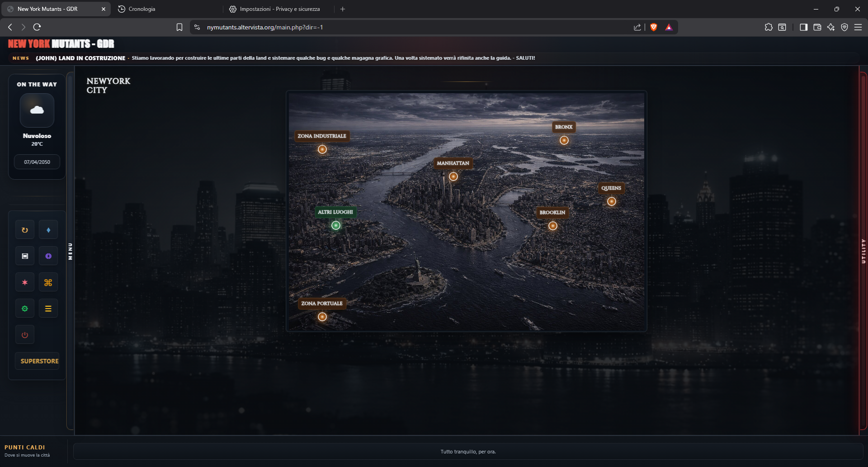Toggle the browser sidebar panel icon
Image resolution: width=868 pixels, height=467 pixels.
803,27
